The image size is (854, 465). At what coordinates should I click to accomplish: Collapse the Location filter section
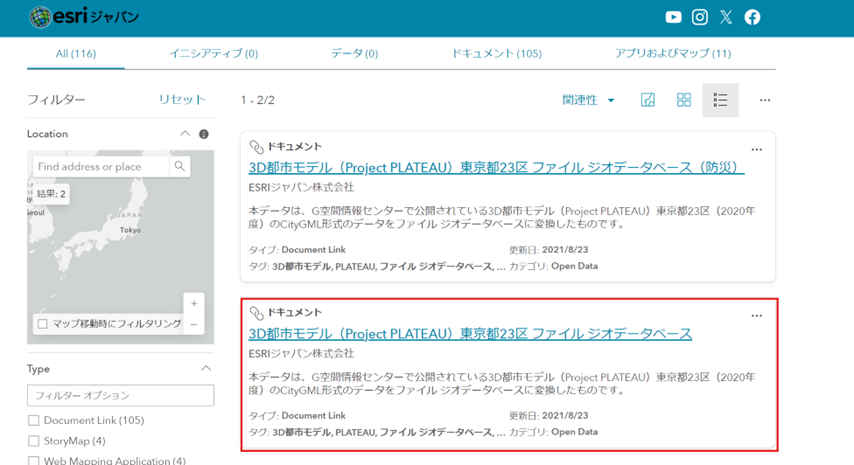coord(185,133)
